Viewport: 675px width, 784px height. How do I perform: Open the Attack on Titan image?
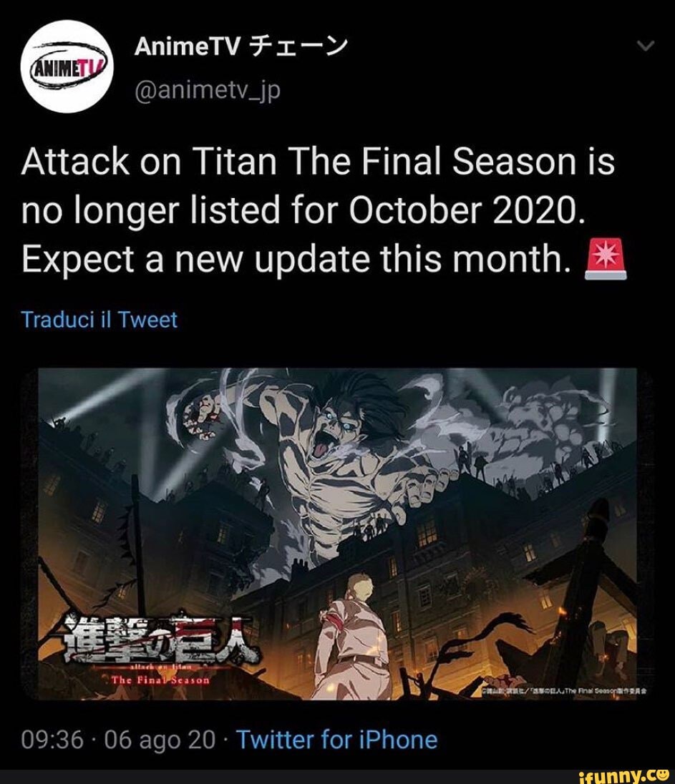337,534
